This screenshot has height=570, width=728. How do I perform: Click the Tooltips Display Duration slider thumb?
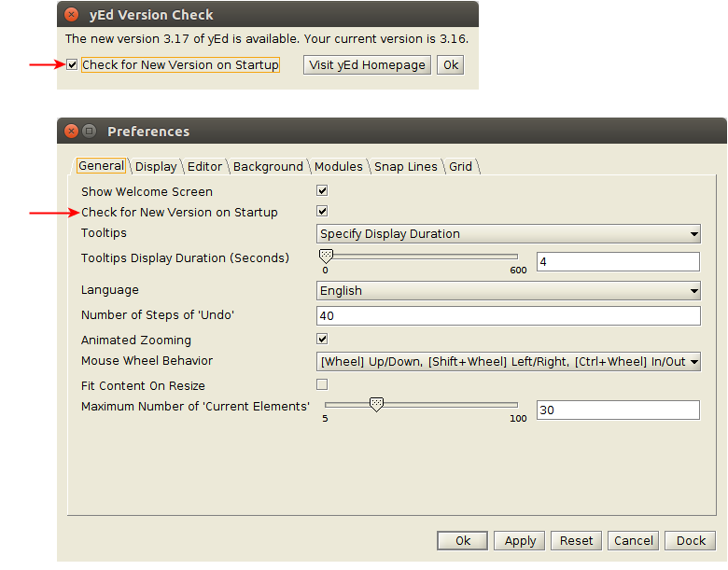coord(326,256)
